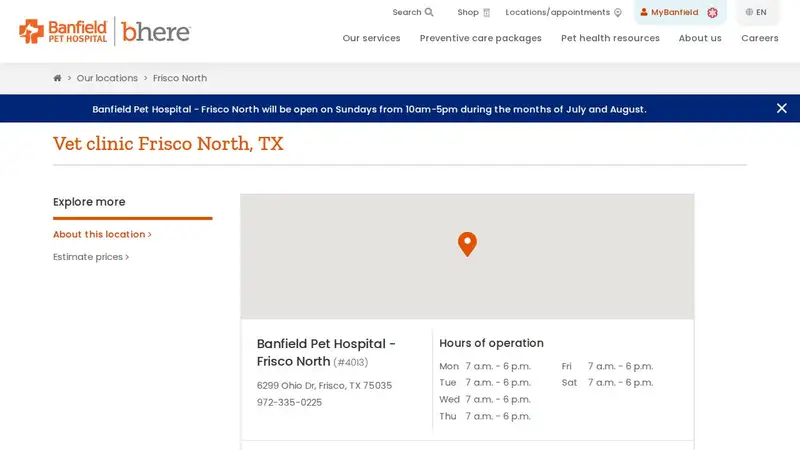Open Estimate prices link
The width and height of the screenshot is (800, 450).
coord(91,257)
